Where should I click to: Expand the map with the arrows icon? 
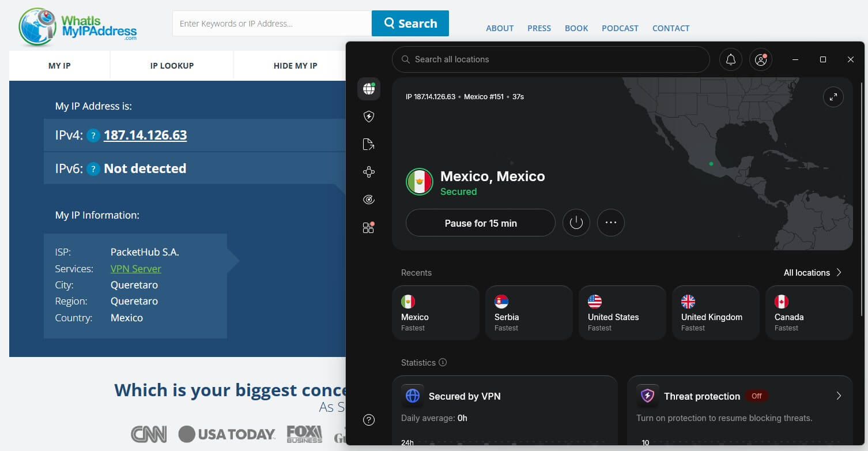(x=833, y=97)
